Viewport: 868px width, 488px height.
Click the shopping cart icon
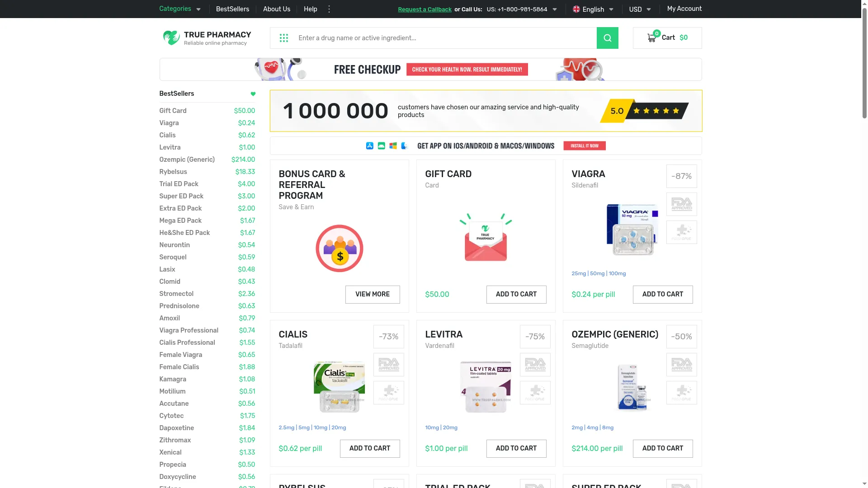point(651,38)
